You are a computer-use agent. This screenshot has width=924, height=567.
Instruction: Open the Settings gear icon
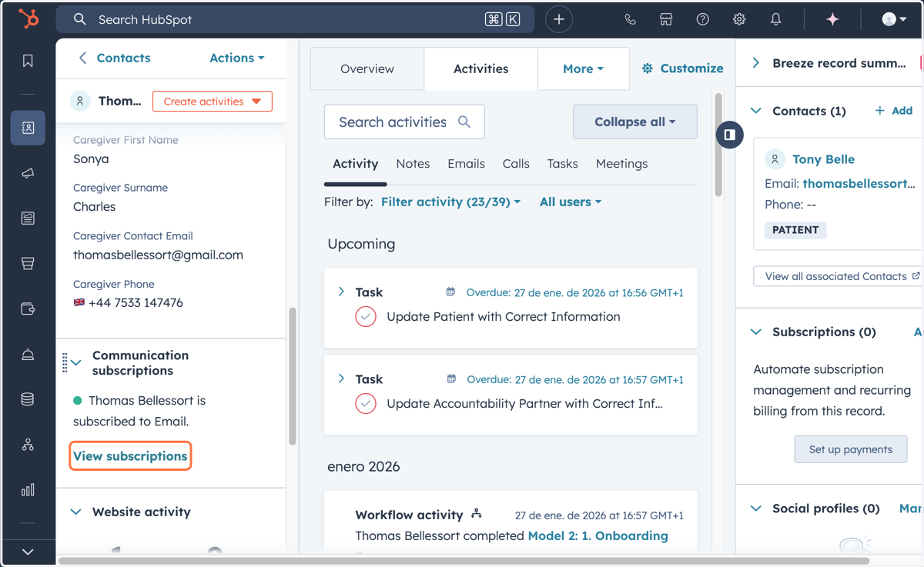(739, 19)
